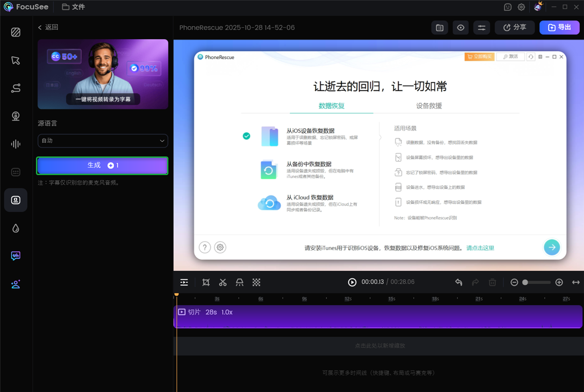Switch to 数据恢复 tab in PhoneRescue

331,106
